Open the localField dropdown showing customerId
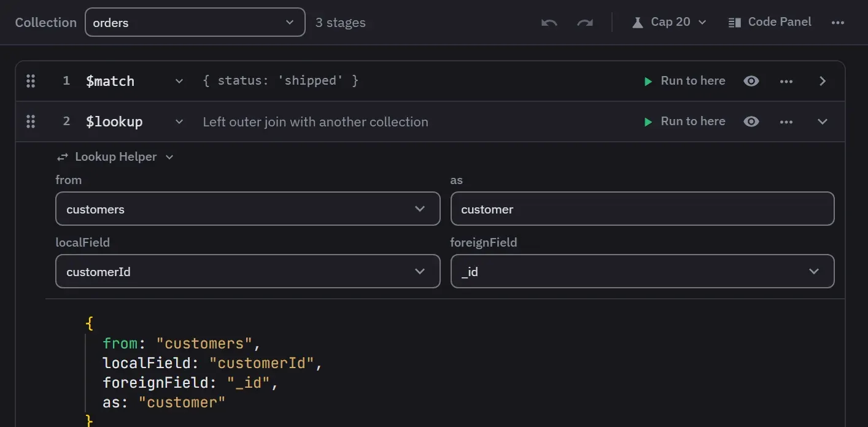 click(x=248, y=271)
